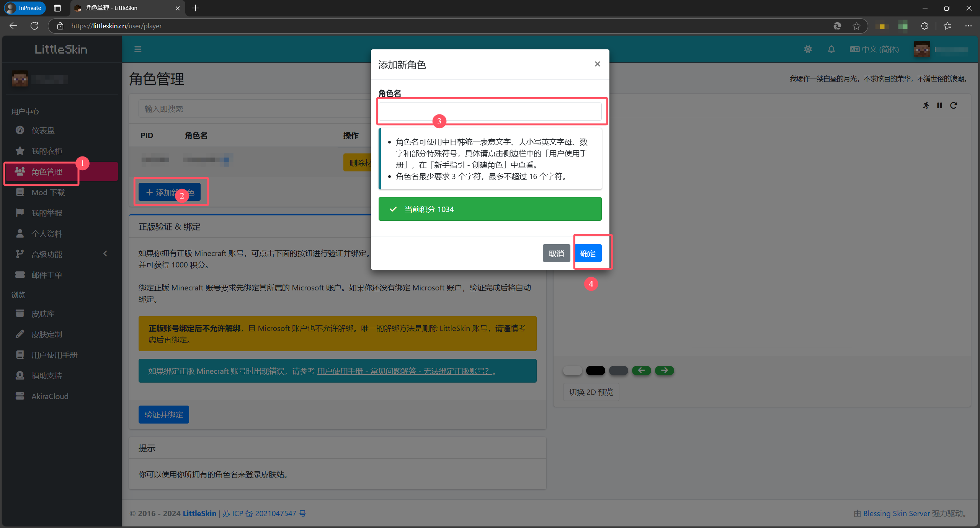The height and width of the screenshot is (528, 980).
Task: Select the walking animation icon above skin preview
Action: [x=926, y=106]
